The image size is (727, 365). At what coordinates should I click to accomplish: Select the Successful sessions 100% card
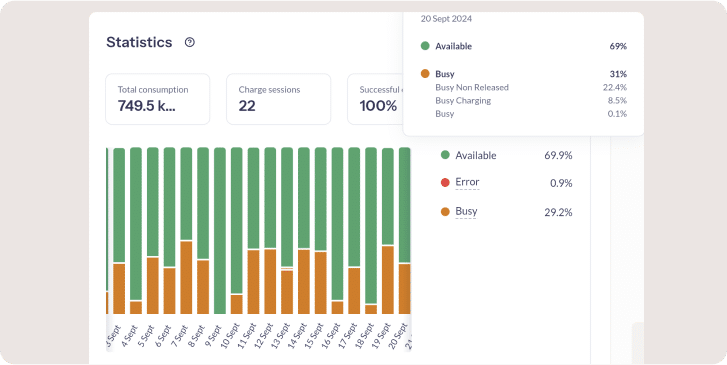[x=376, y=99]
